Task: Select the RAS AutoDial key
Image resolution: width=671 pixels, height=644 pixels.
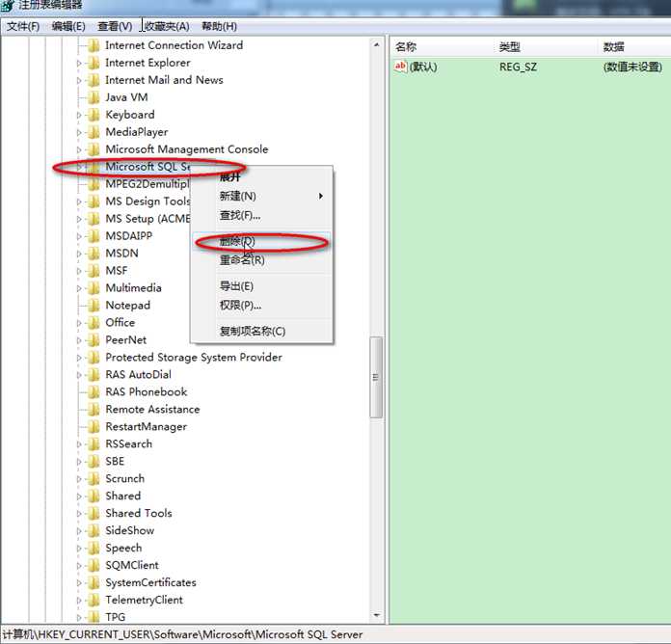Action: pyautogui.click(x=138, y=375)
